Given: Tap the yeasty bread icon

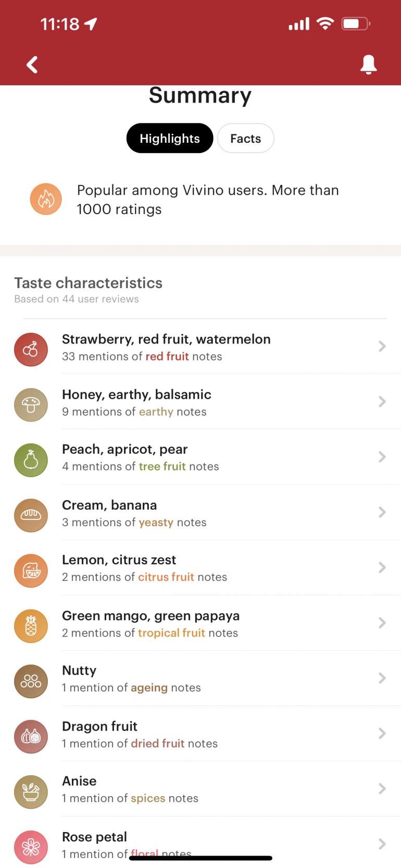Looking at the screenshot, I should coord(31,515).
